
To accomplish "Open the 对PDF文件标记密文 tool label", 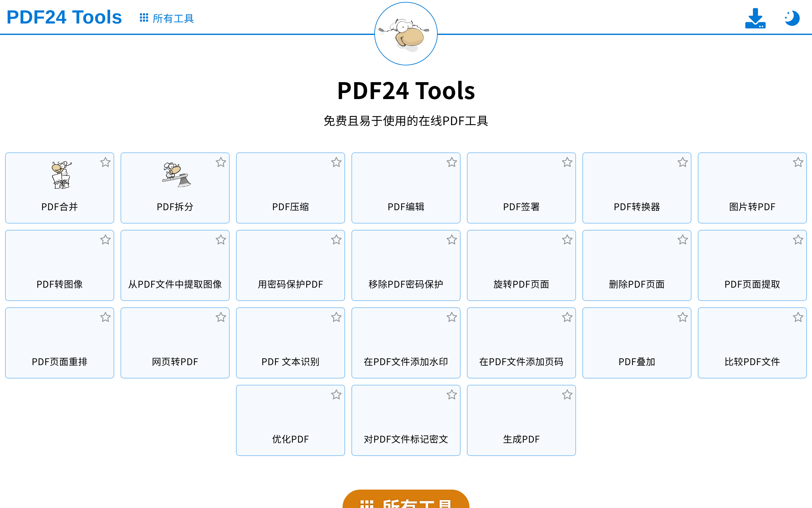I will [x=406, y=439].
